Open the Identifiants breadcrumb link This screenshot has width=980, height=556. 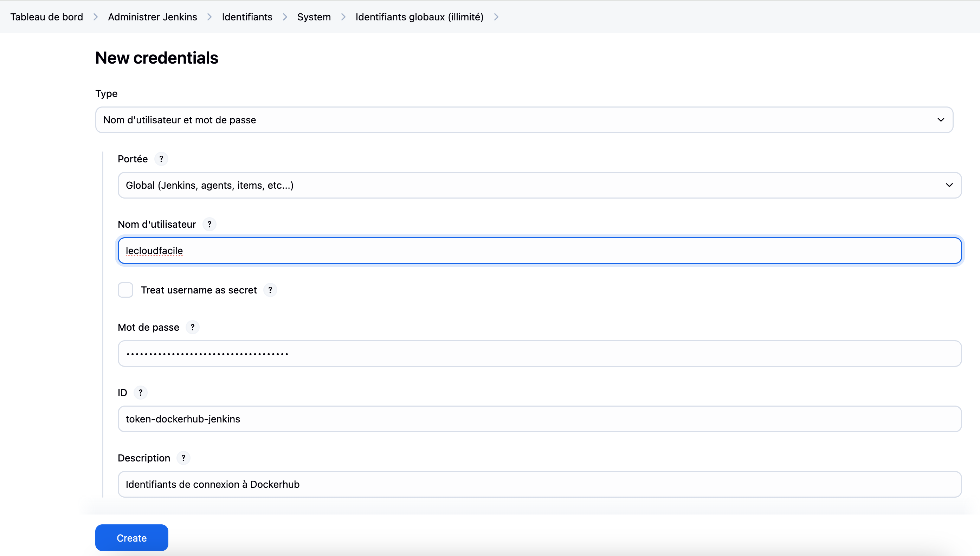247,17
